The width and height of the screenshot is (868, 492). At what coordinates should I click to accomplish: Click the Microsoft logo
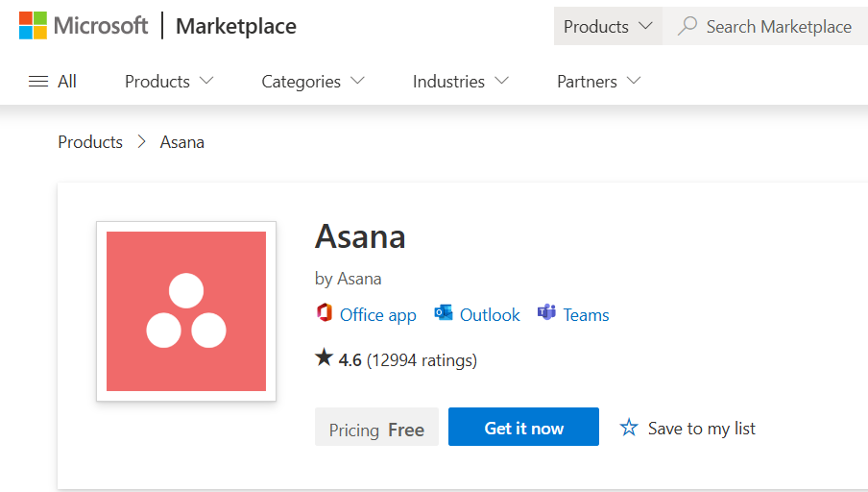[83, 26]
